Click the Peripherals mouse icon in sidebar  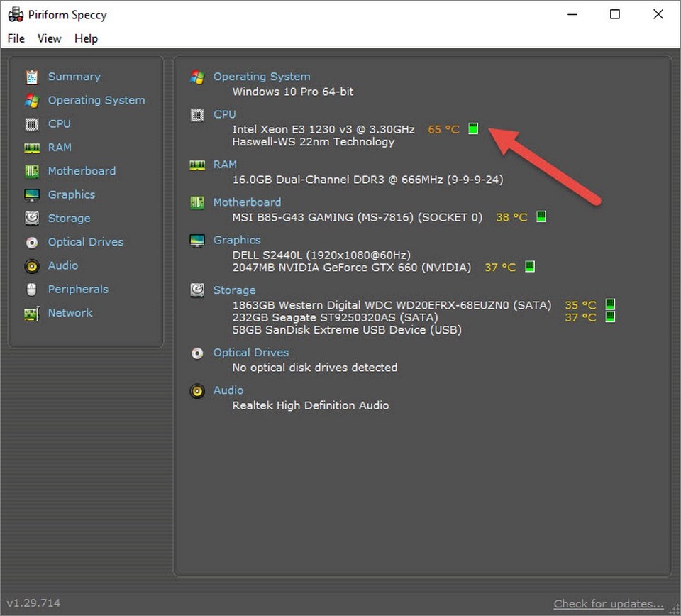(x=32, y=290)
